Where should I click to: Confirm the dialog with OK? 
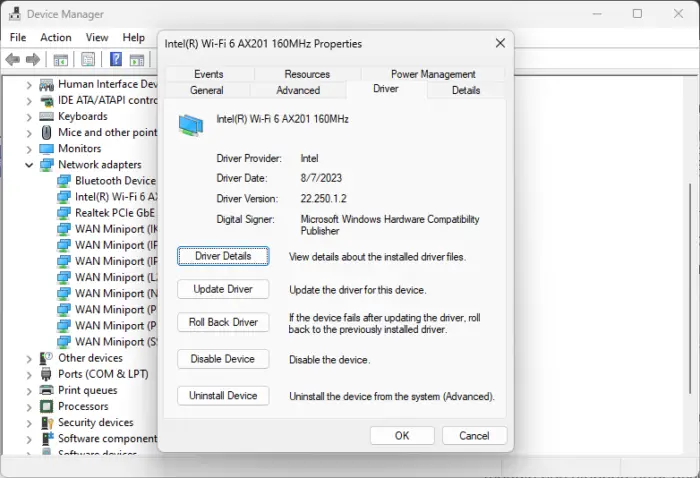402,436
